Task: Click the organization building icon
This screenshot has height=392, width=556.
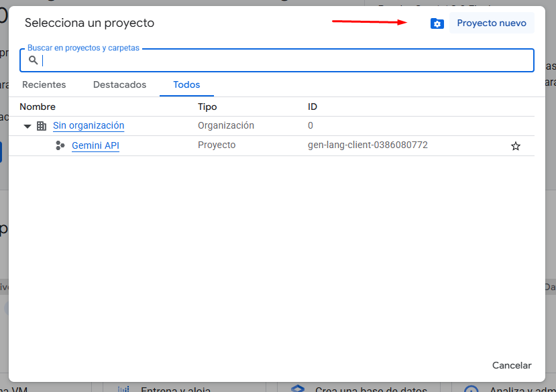Action: [42, 126]
